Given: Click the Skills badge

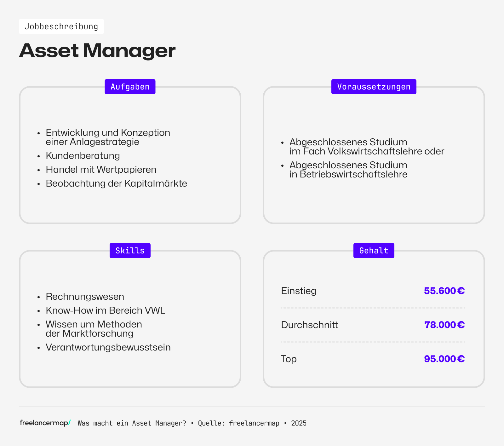Looking at the screenshot, I should (130, 250).
